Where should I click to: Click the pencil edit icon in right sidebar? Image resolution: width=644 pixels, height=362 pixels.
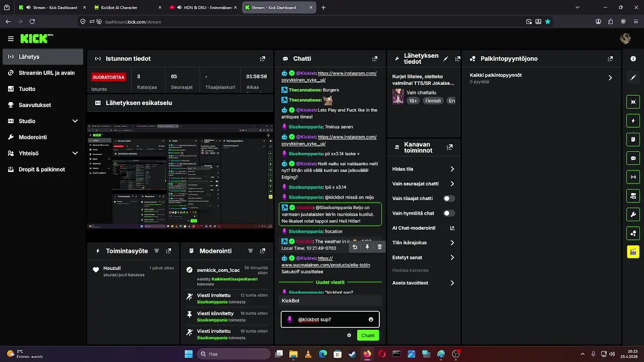(x=633, y=77)
